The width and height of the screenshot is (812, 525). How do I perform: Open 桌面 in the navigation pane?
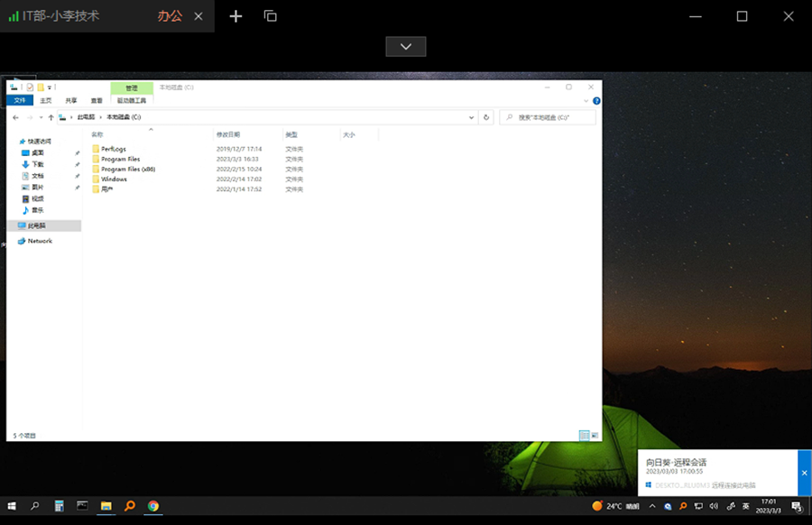(x=38, y=152)
